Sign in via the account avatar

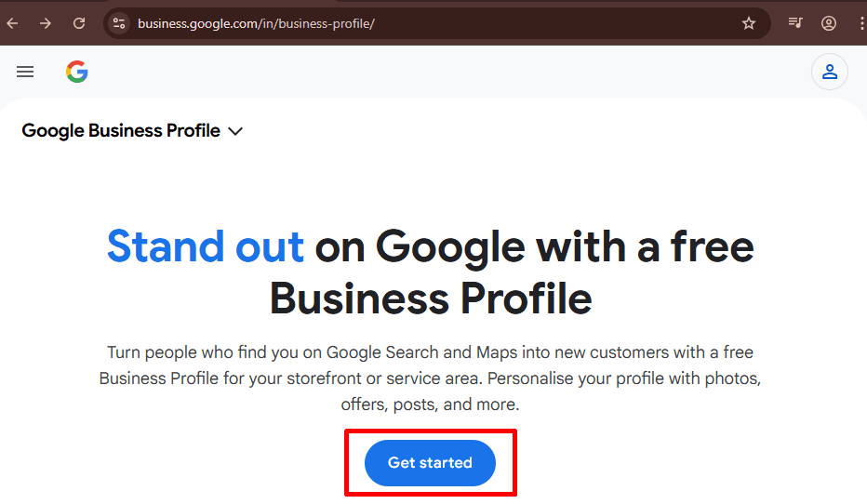tap(829, 72)
